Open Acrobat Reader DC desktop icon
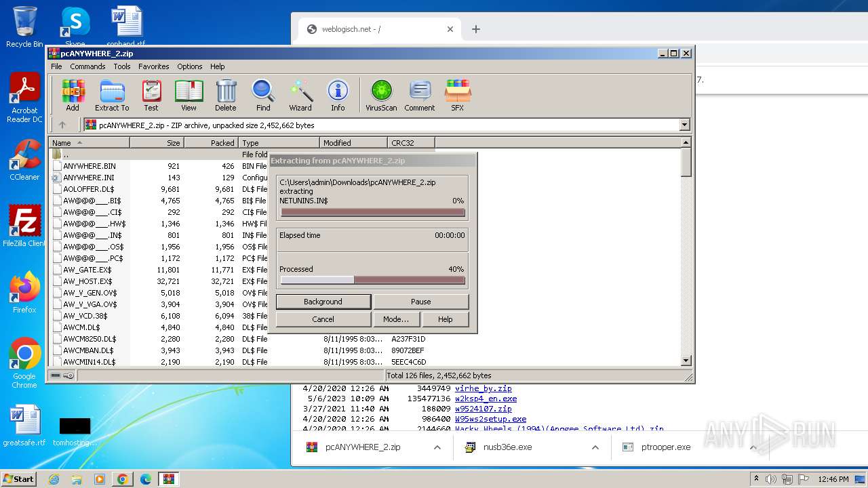Viewport: 868px width, 488px height. pyautogui.click(x=24, y=98)
